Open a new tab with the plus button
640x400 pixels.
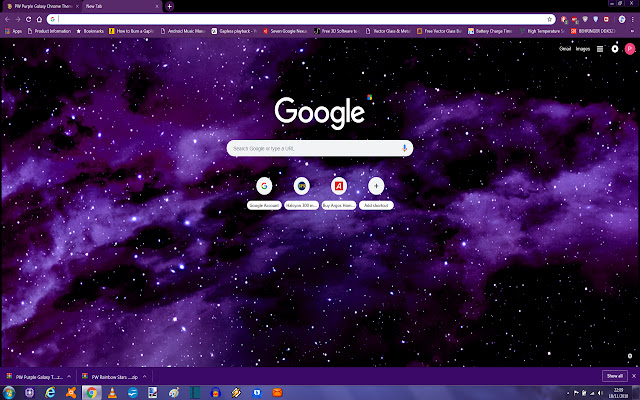point(169,6)
